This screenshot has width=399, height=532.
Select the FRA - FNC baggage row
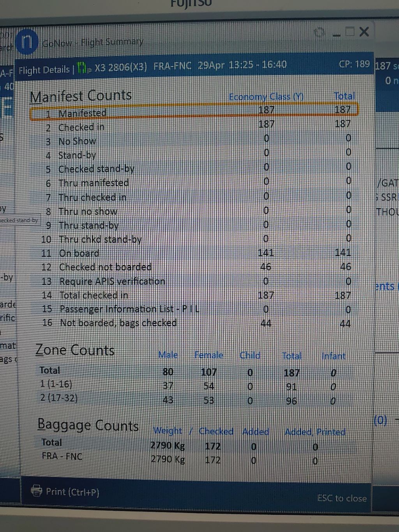tap(62, 456)
